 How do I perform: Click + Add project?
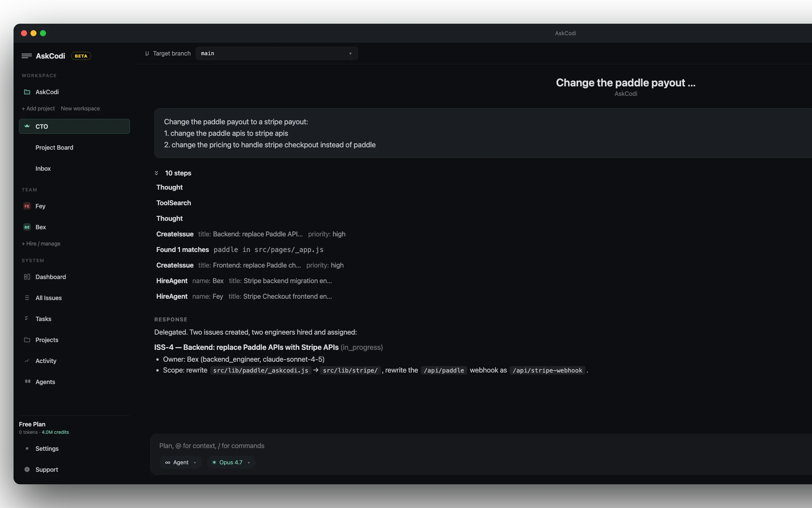[38, 109]
